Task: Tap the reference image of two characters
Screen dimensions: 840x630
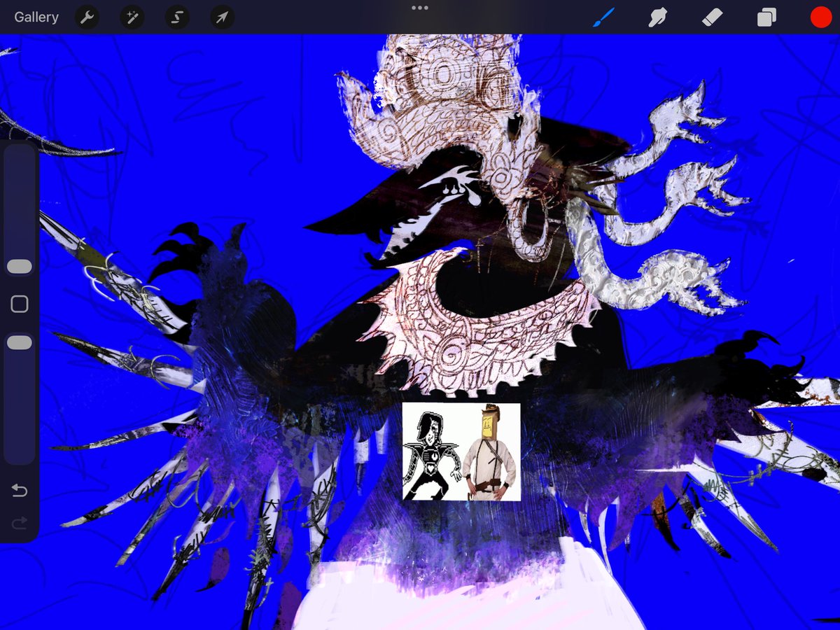Action: 461,451
